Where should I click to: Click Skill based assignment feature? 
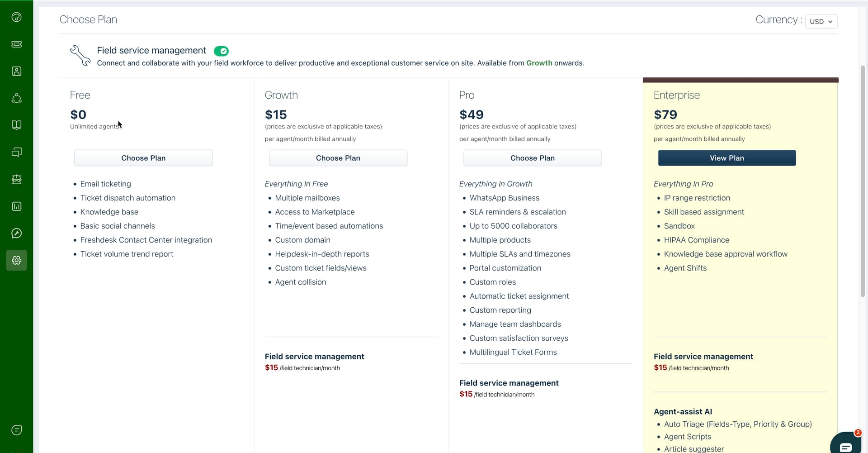704,212
